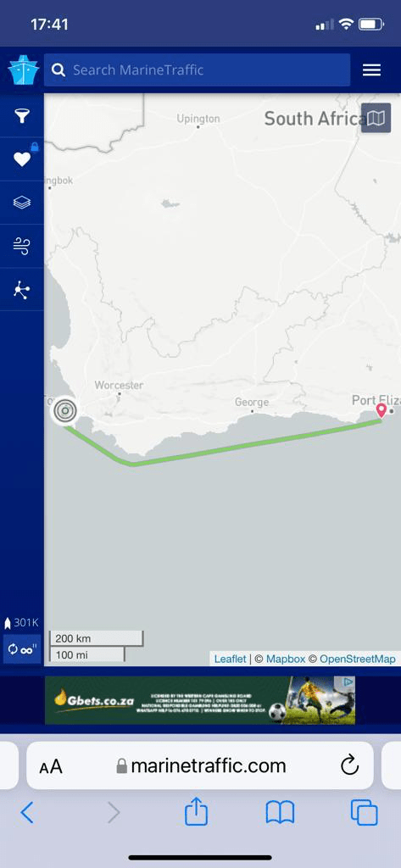Image resolution: width=401 pixels, height=868 pixels.
Task: Tap the MarineTraffic ship logo
Action: 23,70
